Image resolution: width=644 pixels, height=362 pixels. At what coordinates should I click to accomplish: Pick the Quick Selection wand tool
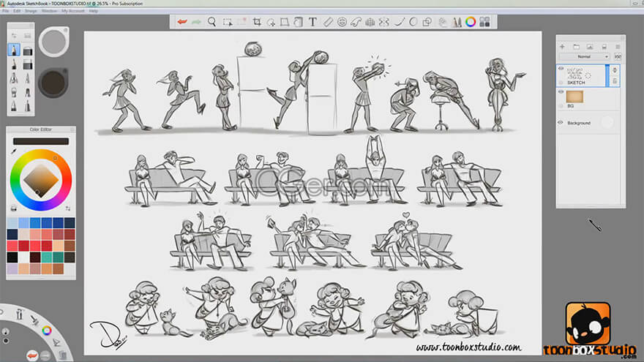click(x=271, y=22)
